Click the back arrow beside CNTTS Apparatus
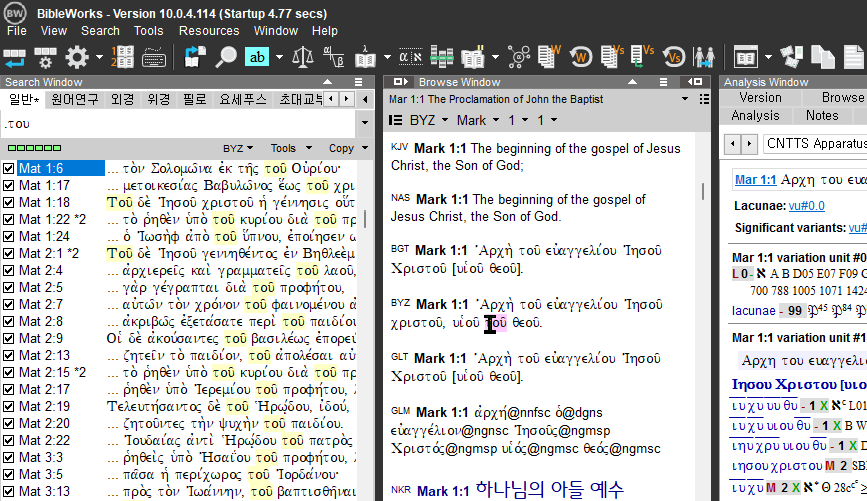 pos(733,144)
